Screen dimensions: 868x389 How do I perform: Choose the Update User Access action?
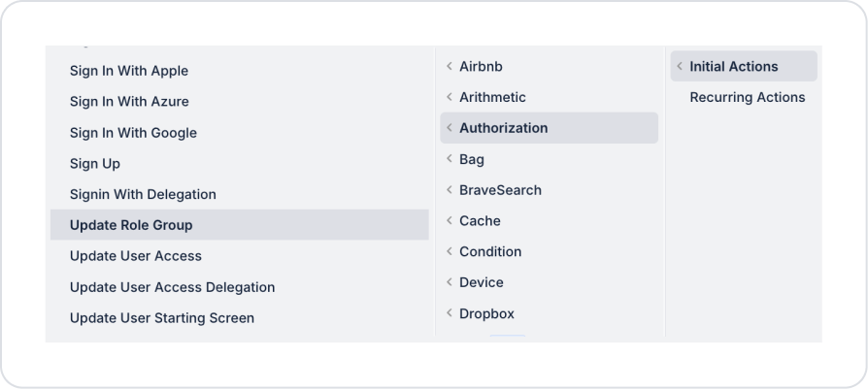click(136, 256)
